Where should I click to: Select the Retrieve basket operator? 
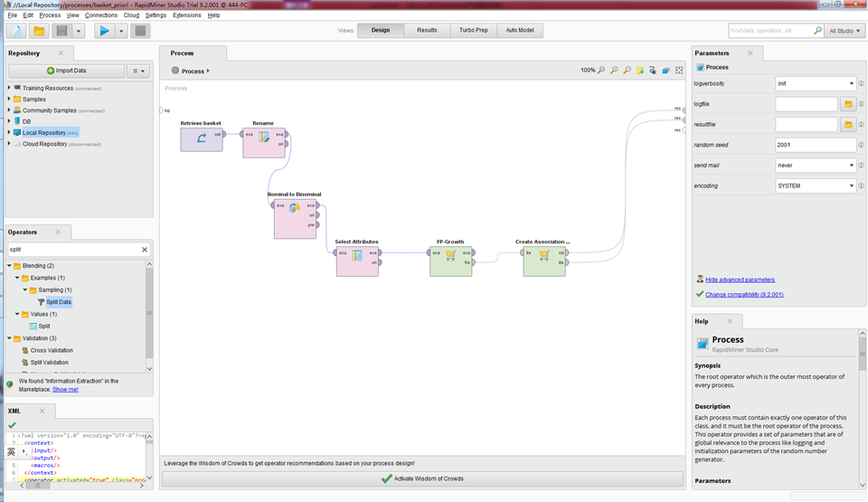202,139
